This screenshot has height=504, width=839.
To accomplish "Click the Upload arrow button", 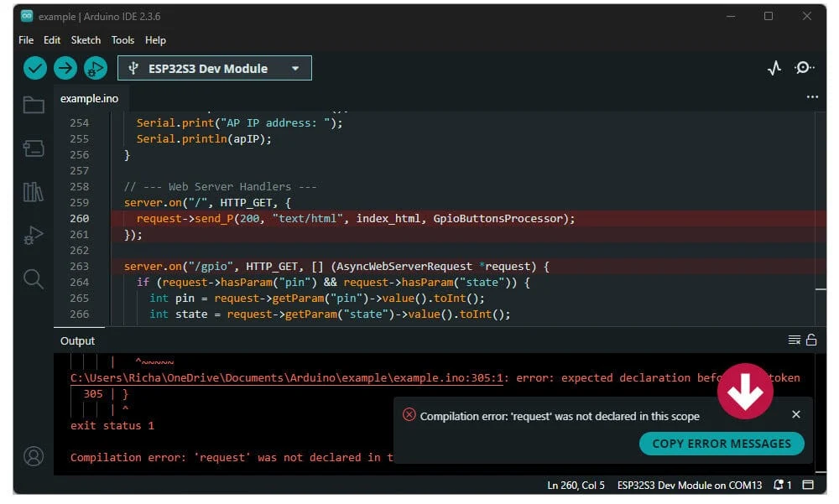I will pyautogui.click(x=65, y=69).
